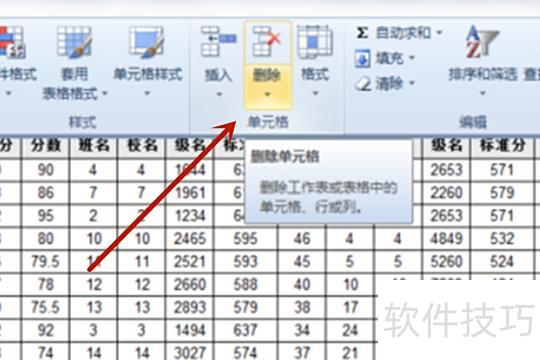This screenshot has width=540, height=360.
Task: Select the cell containing 2465
Action: pyautogui.click(x=189, y=239)
